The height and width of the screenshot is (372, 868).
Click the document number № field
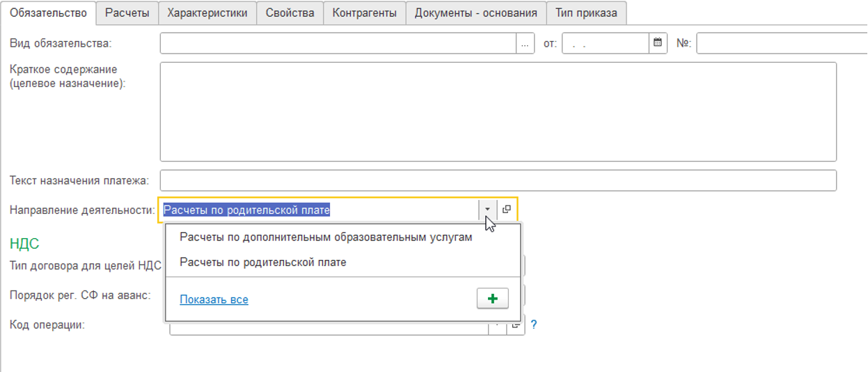click(780, 43)
